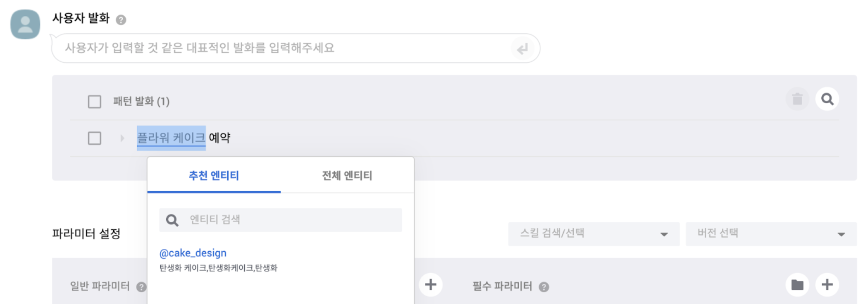Click help icon next to 사용자 발화

click(121, 20)
